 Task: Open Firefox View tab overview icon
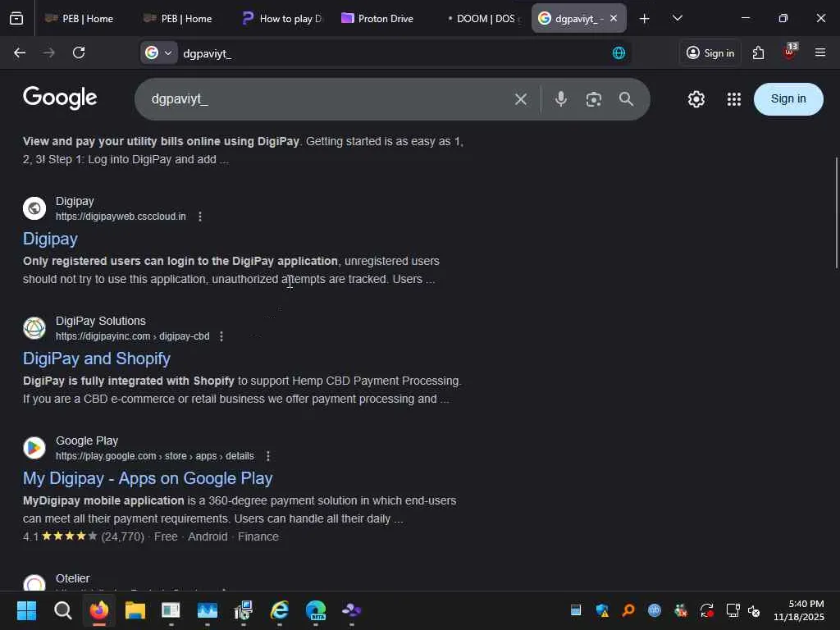tap(16, 18)
